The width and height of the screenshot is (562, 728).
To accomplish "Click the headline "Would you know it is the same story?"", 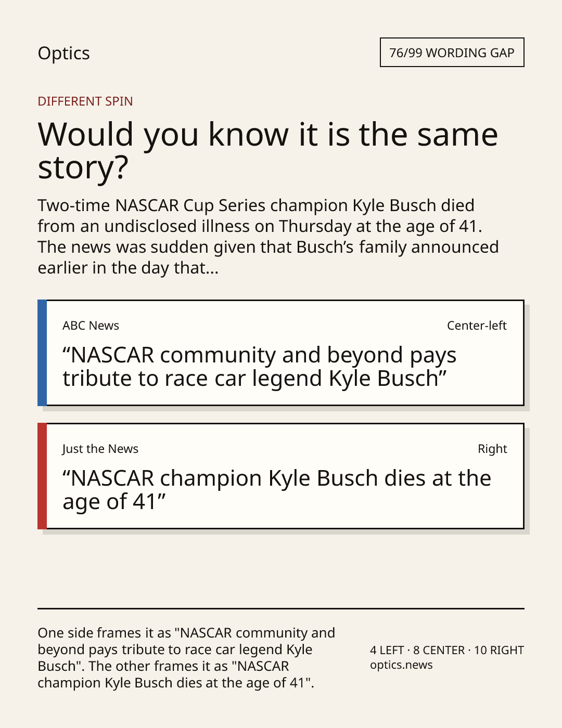I will [268, 150].
